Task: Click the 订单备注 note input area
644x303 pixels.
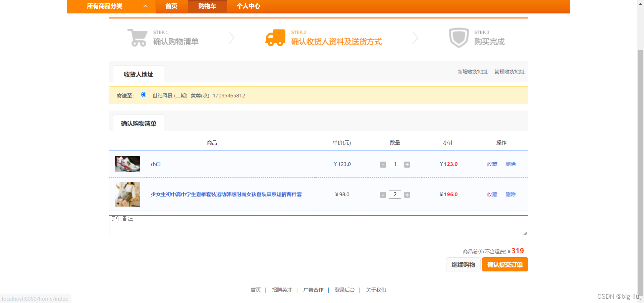Action: 318,225
